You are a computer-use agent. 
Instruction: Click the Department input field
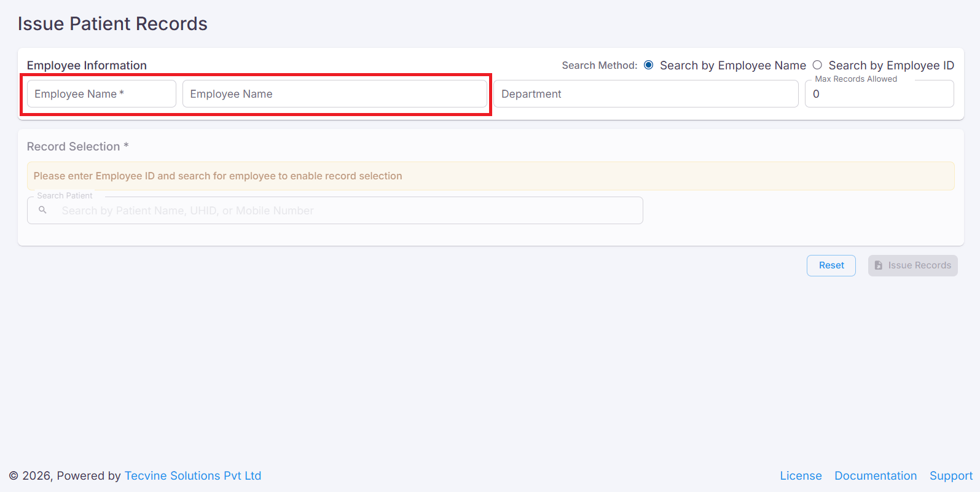(646, 94)
